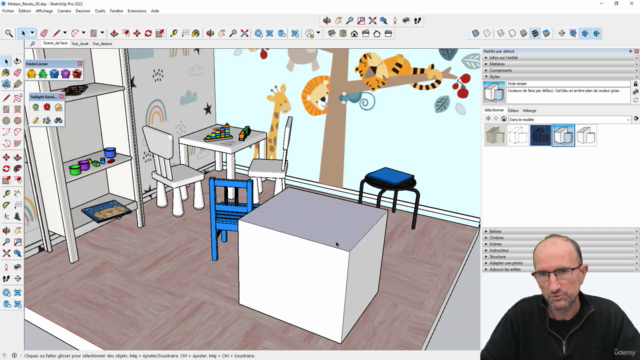The height and width of the screenshot is (360, 640).
Task: Close the Twilight Render floating toolbar
Action: coord(61,97)
